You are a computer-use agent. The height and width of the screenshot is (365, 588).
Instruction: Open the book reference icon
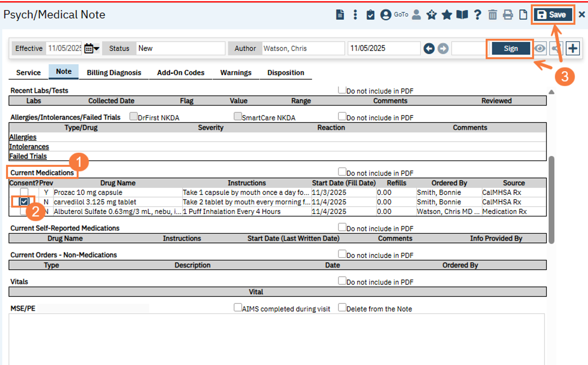tap(462, 15)
